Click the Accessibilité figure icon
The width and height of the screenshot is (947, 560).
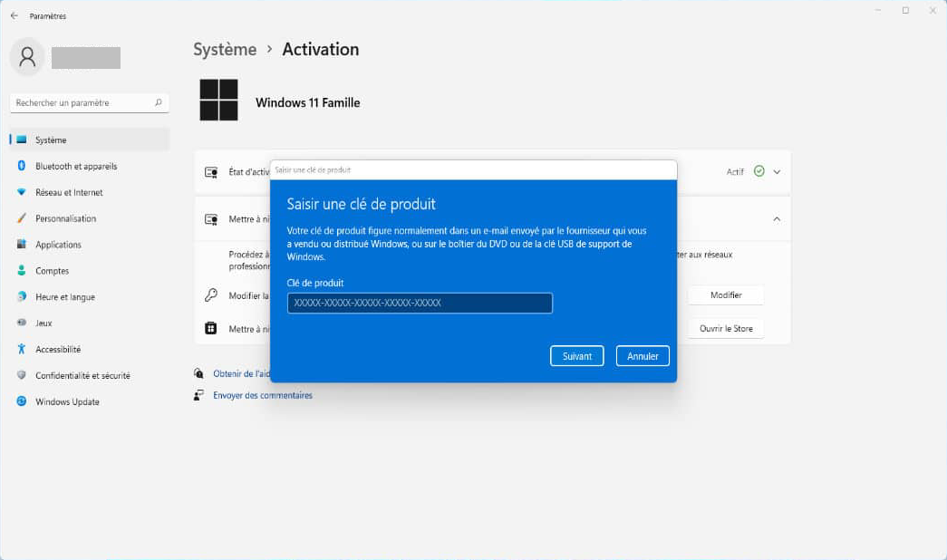point(22,349)
